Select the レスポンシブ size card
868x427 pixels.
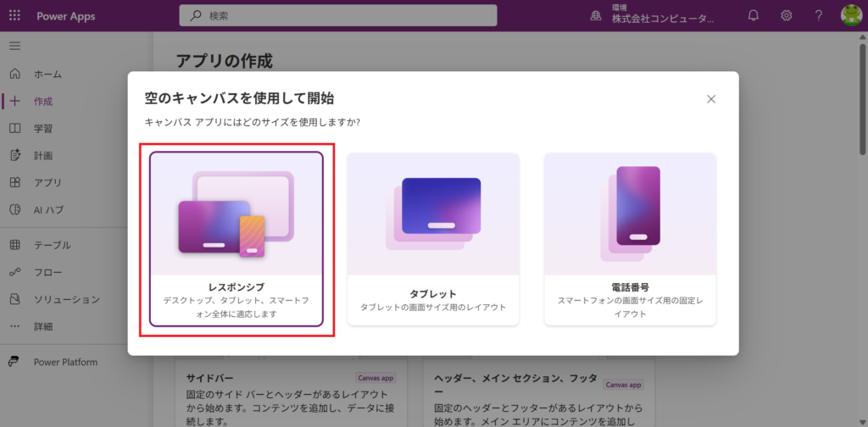pyautogui.click(x=236, y=239)
